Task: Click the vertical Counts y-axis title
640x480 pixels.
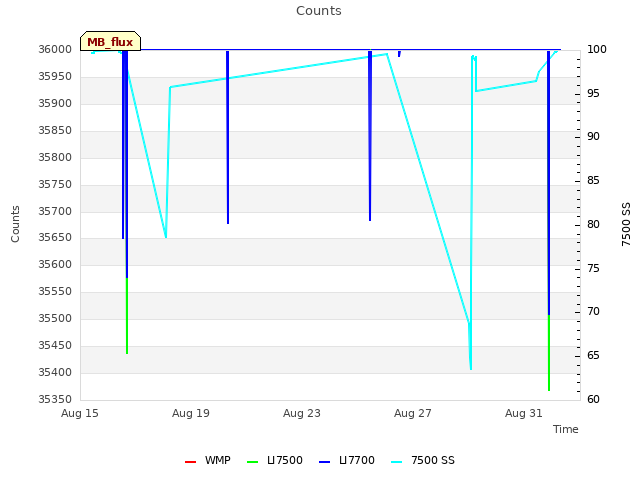Action: tap(15, 224)
